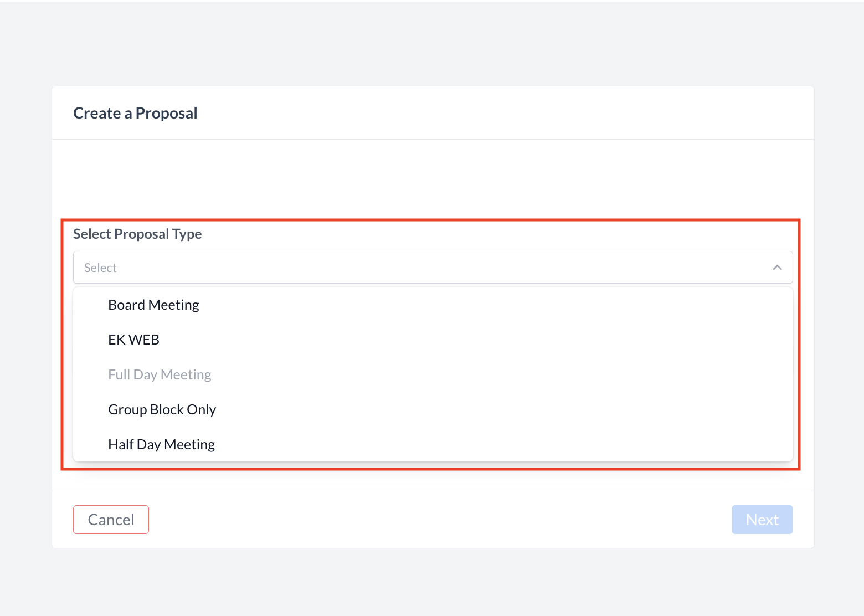Collapse the dropdown using the chevron arrow

(x=777, y=268)
